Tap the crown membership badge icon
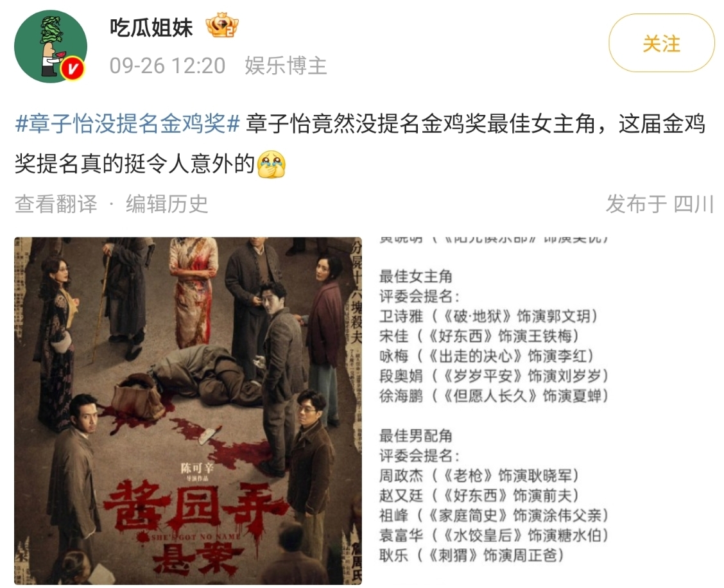 [x=222, y=26]
